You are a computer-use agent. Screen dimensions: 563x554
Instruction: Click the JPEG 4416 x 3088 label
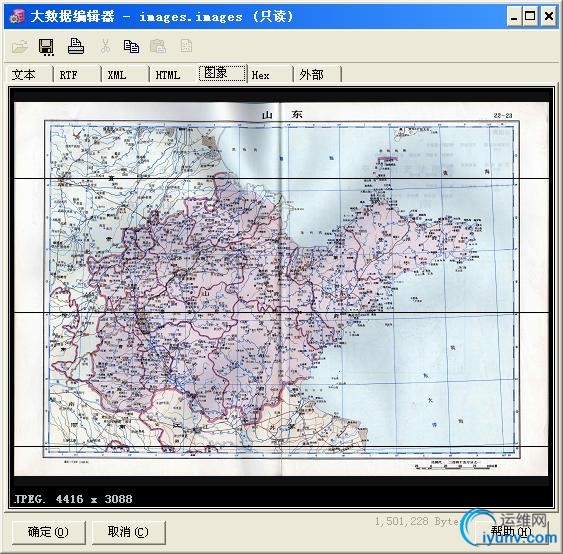click(73, 499)
